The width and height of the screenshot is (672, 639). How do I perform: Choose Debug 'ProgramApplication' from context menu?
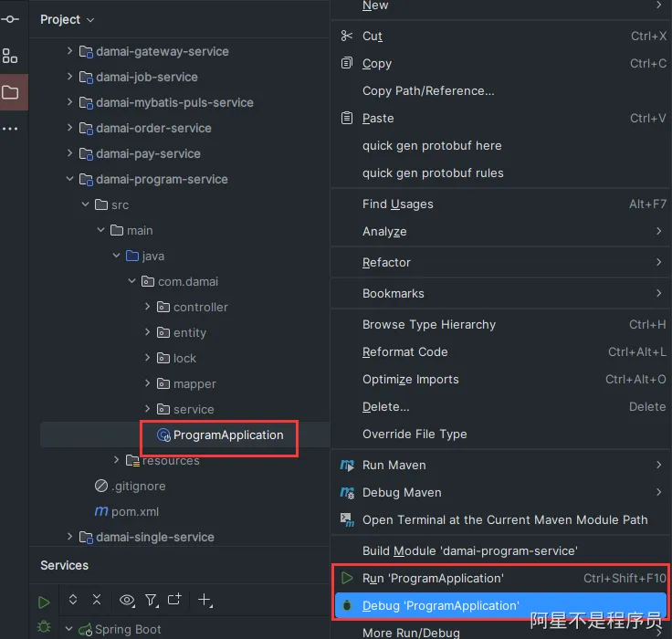(x=440, y=605)
